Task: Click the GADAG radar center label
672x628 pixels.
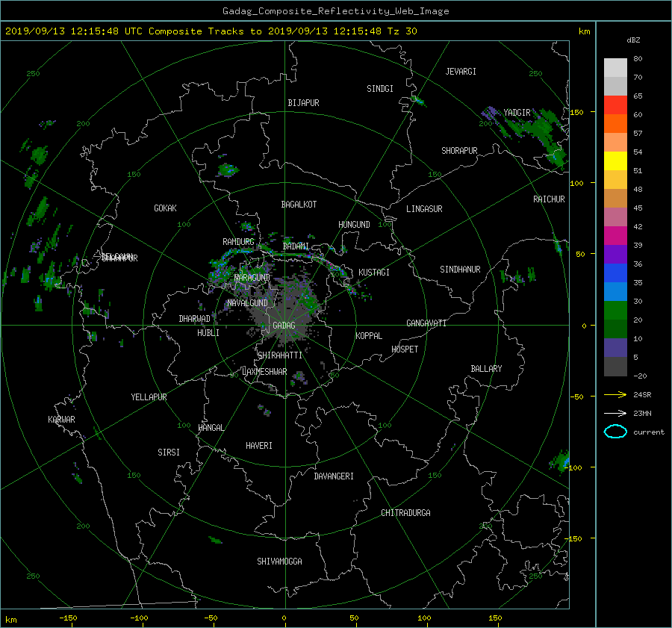Action: pyautogui.click(x=284, y=326)
